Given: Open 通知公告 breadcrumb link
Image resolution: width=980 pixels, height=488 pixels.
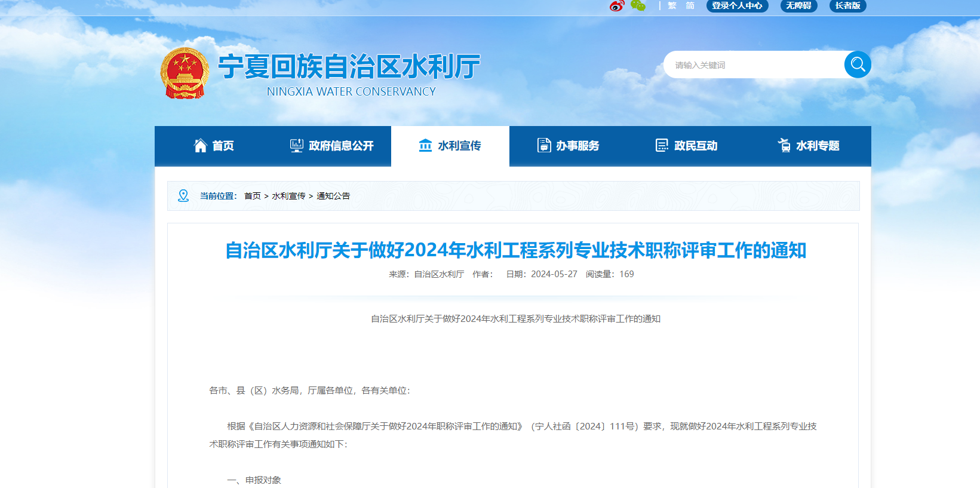Looking at the screenshot, I should pos(333,196).
